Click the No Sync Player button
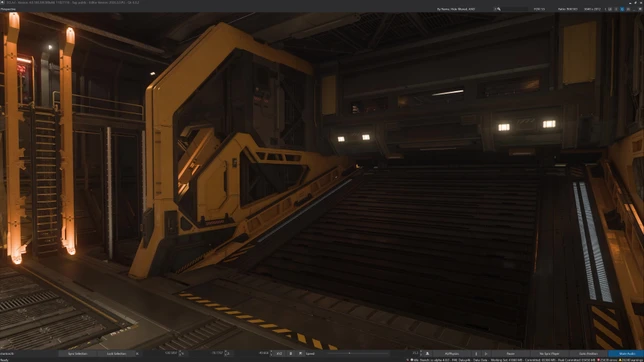Viewport: 644px width, 362px height. click(549, 354)
